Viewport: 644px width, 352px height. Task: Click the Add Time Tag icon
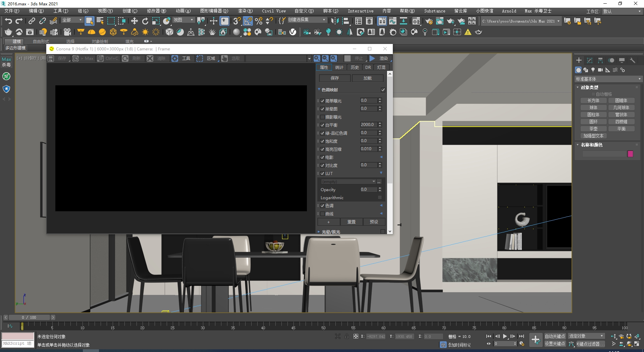(x=443, y=345)
